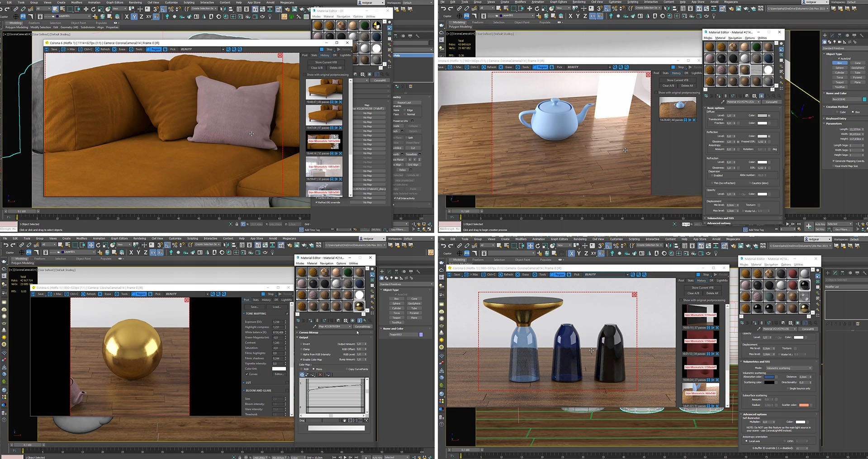Viewport: 868px width, 459px height.
Task: Click the red delete-point icon in the Color Map toolbar
Action: [x=320, y=375]
